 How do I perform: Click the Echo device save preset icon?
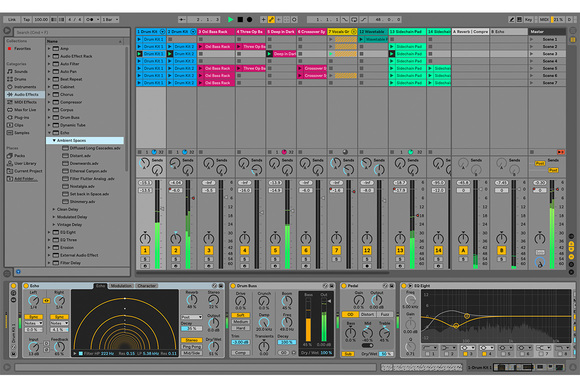coord(221,286)
